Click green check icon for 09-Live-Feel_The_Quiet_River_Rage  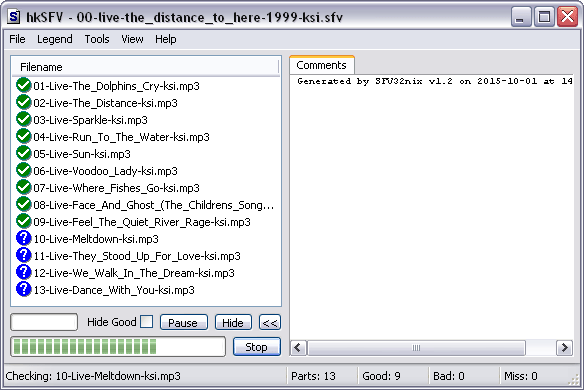tap(23, 222)
